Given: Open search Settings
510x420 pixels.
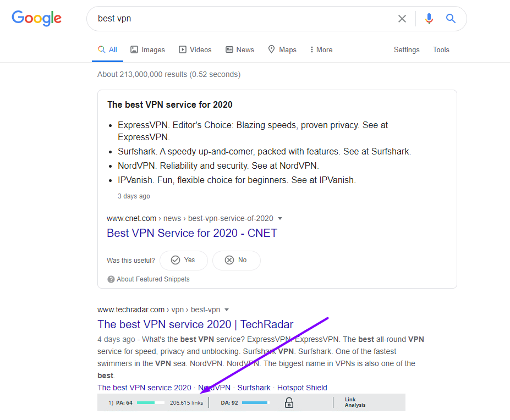Looking at the screenshot, I should click(x=407, y=49).
